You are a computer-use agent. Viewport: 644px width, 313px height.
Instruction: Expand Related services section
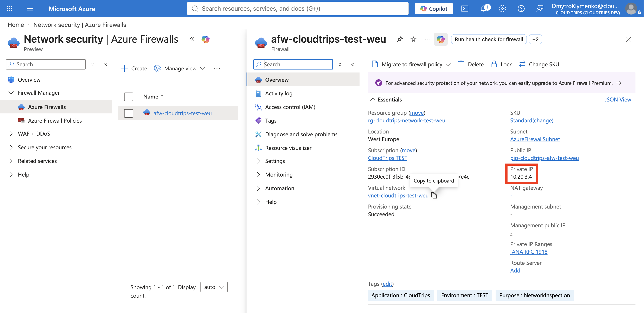coord(11,161)
